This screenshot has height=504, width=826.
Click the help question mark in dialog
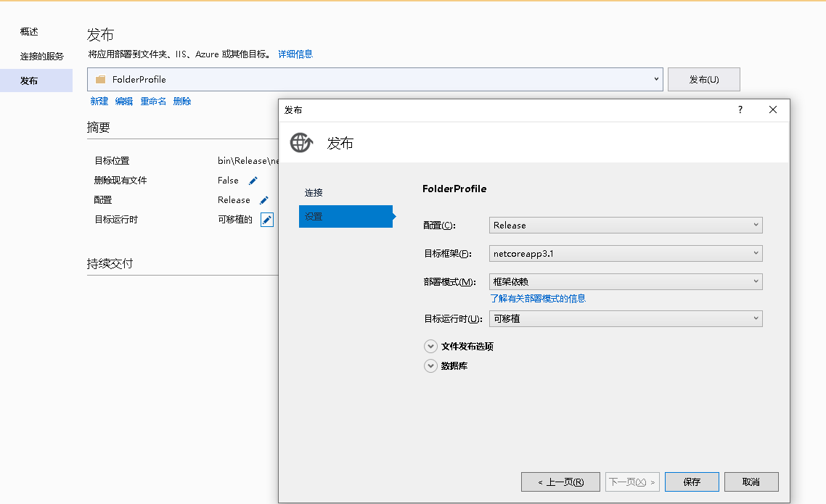[x=740, y=110]
